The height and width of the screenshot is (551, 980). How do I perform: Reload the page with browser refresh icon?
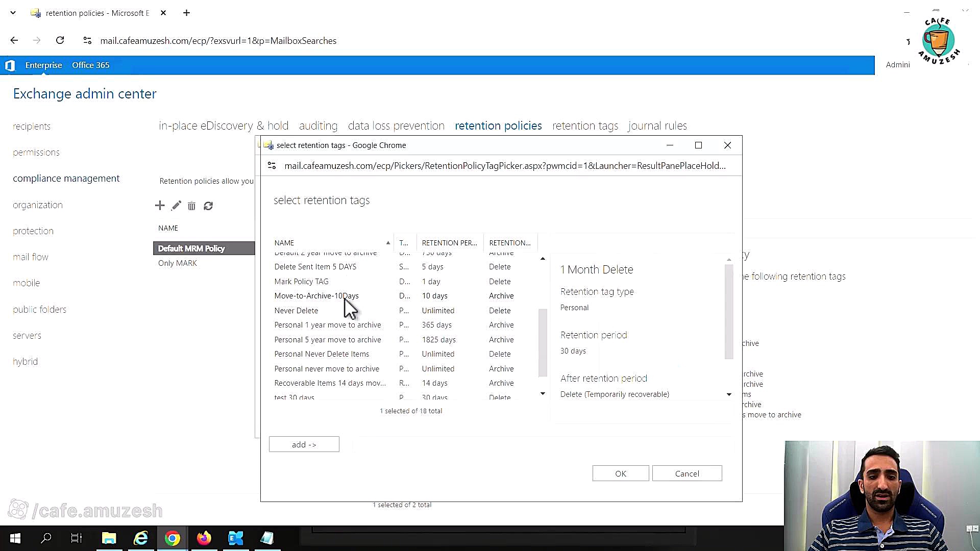pos(60,40)
